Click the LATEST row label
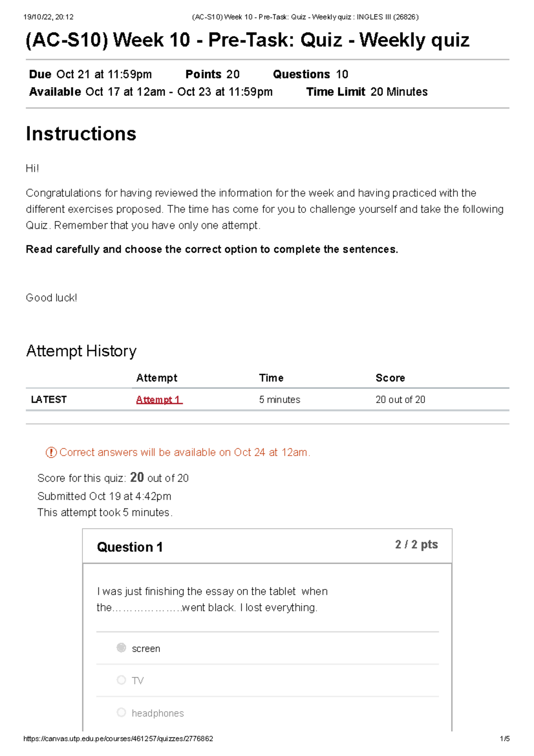534x756 pixels. tap(48, 399)
